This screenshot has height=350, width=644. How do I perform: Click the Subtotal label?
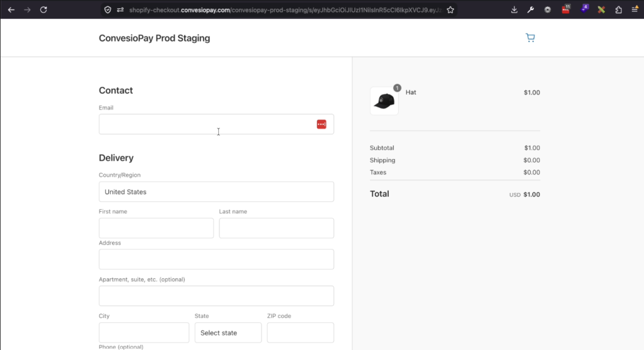tap(382, 148)
